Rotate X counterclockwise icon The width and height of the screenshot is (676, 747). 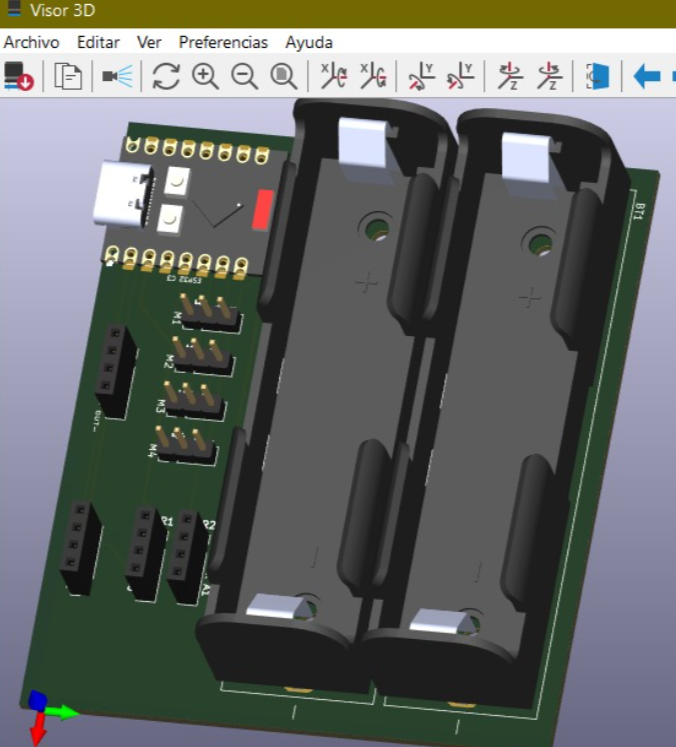(x=373, y=76)
